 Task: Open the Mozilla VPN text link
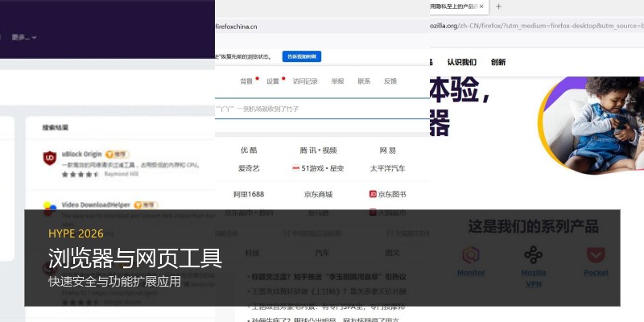pos(533,279)
